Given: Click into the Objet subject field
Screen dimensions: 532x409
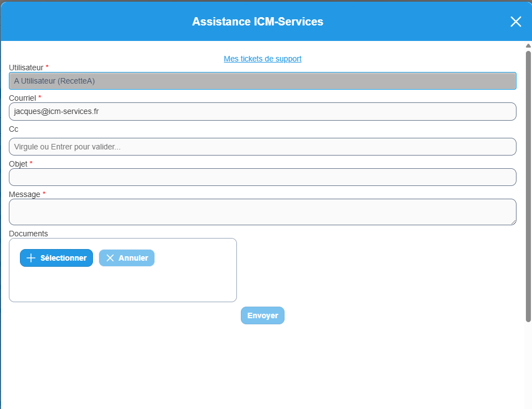Looking at the screenshot, I should 262,177.
